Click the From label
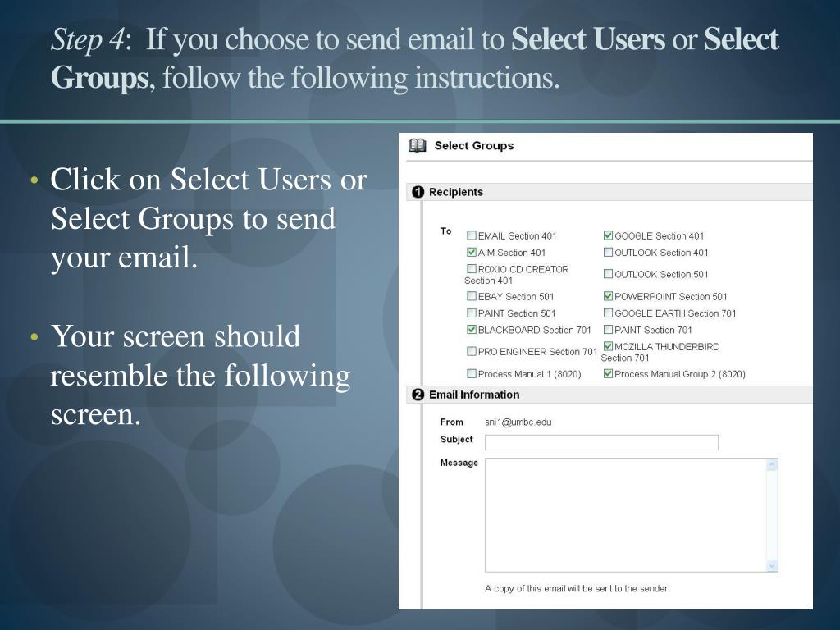 (x=452, y=422)
